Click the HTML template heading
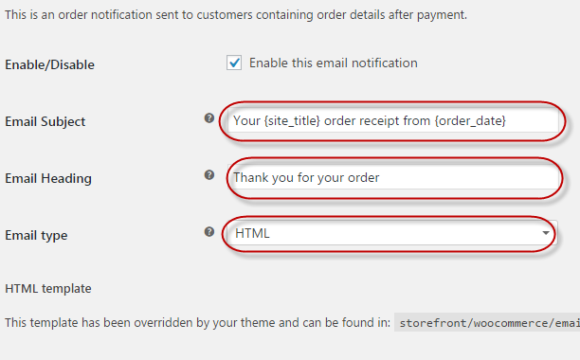 coord(48,289)
